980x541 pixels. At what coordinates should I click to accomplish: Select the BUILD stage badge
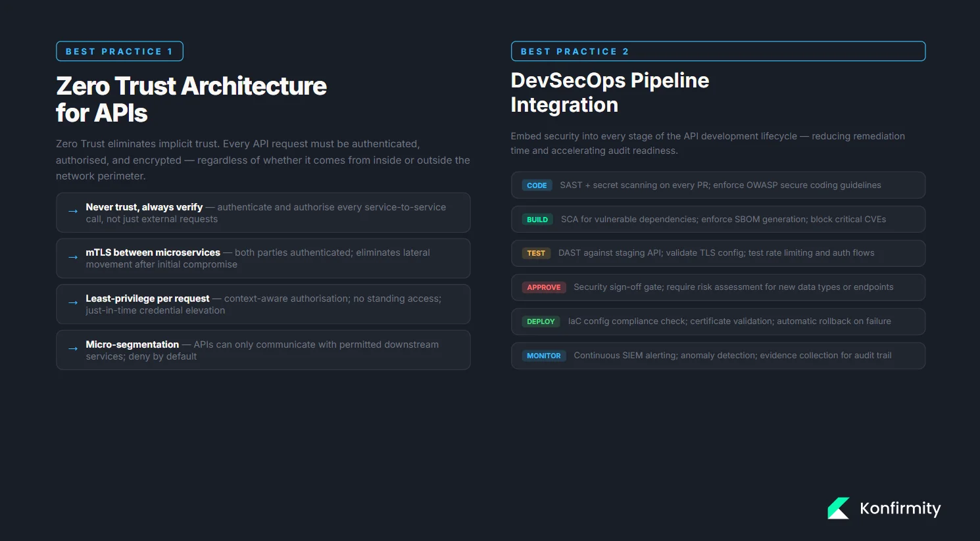tap(537, 219)
